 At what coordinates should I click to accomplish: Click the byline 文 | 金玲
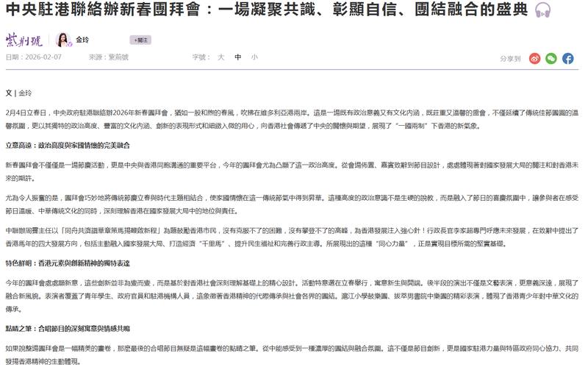(18, 93)
